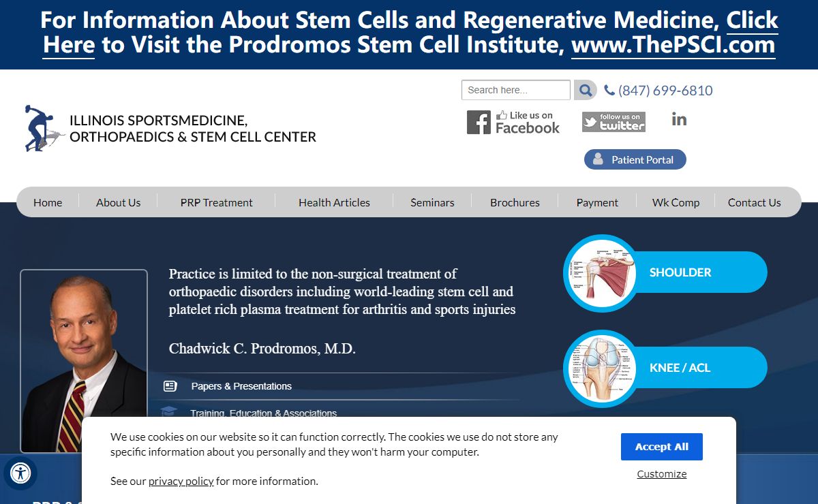Call the (847) 699-6810 phone link
The height and width of the screenshot is (504, 818).
(x=665, y=91)
